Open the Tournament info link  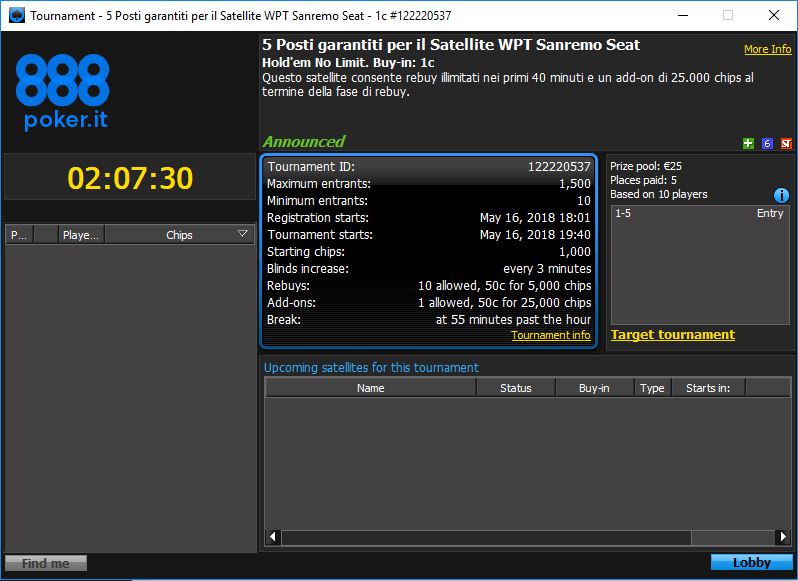pos(551,335)
